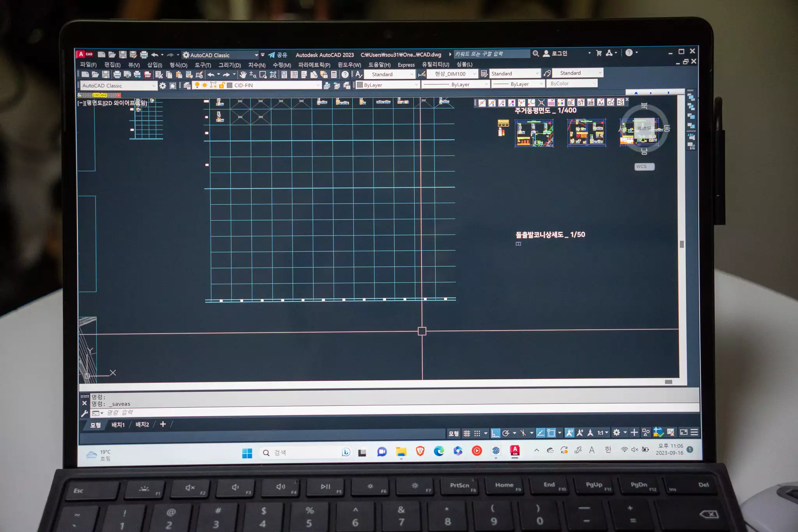
Task: Open the QuickCalc calculator icon
Action: pyautogui.click(x=334, y=74)
